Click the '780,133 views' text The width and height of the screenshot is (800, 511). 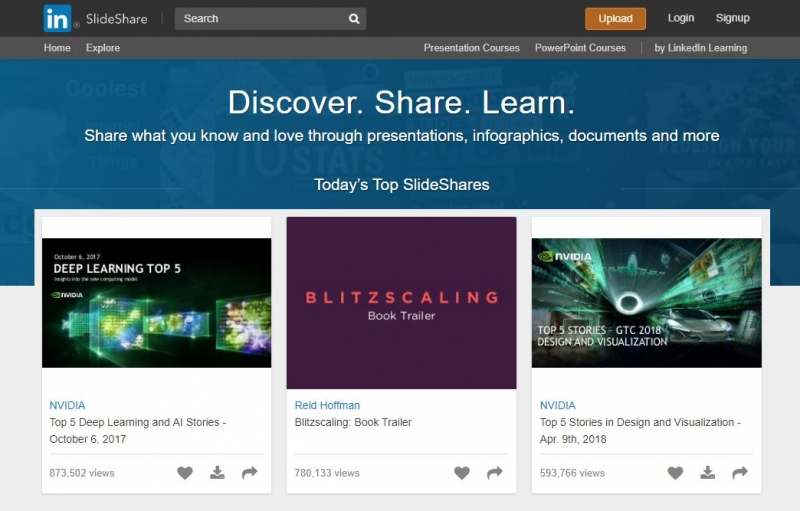(x=327, y=473)
